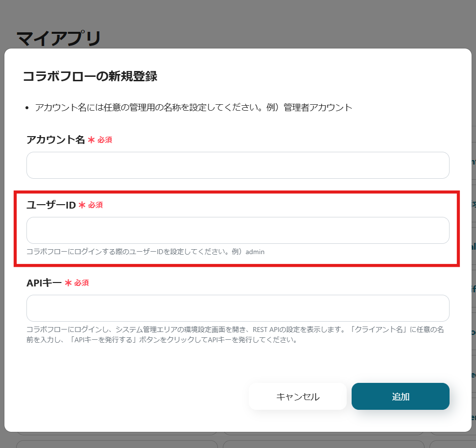
Task: Click the キャンセル button
Action: pyautogui.click(x=298, y=397)
